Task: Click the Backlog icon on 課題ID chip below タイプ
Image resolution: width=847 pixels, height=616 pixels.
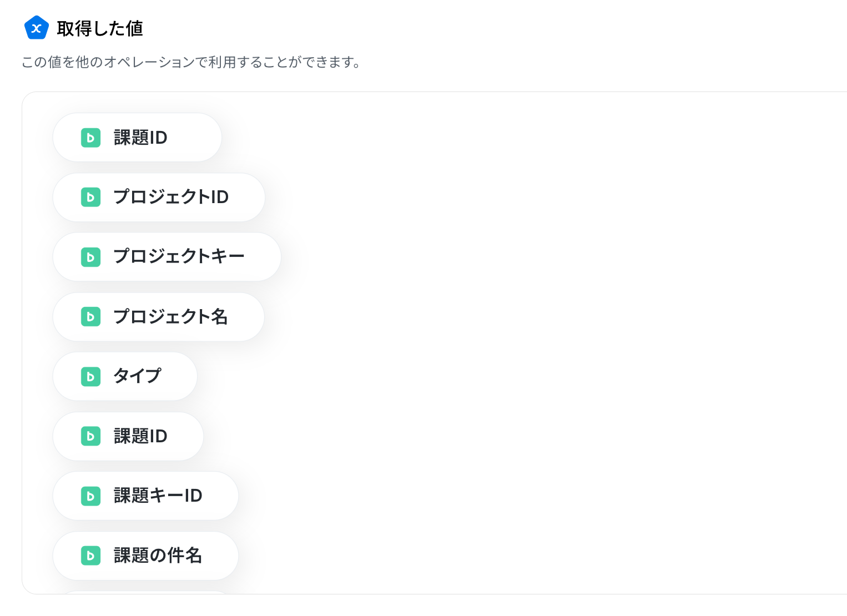Action: pyautogui.click(x=90, y=436)
